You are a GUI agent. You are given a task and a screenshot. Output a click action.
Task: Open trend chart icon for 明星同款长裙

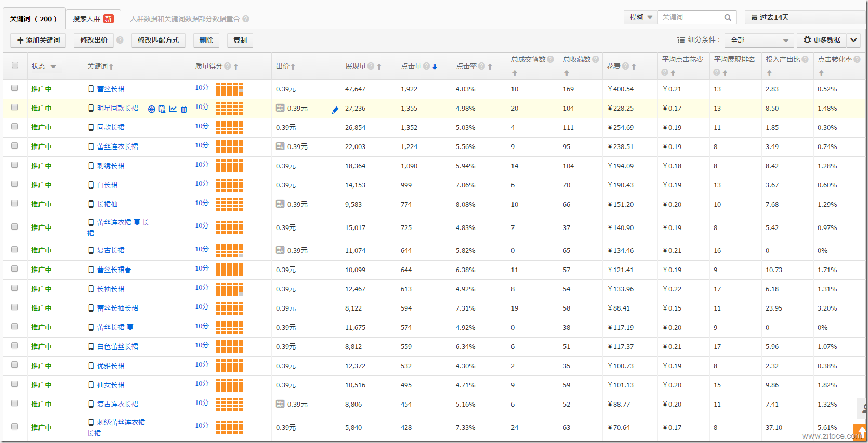pos(173,109)
